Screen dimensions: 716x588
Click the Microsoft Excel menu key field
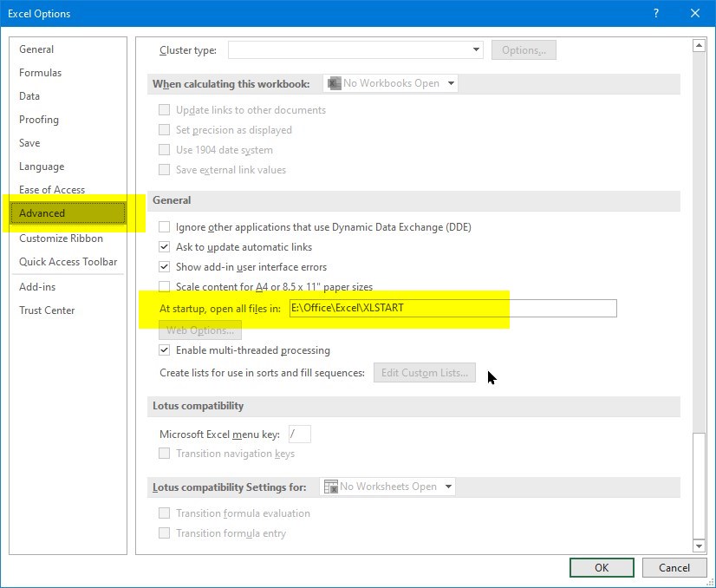tap(300, 434)
